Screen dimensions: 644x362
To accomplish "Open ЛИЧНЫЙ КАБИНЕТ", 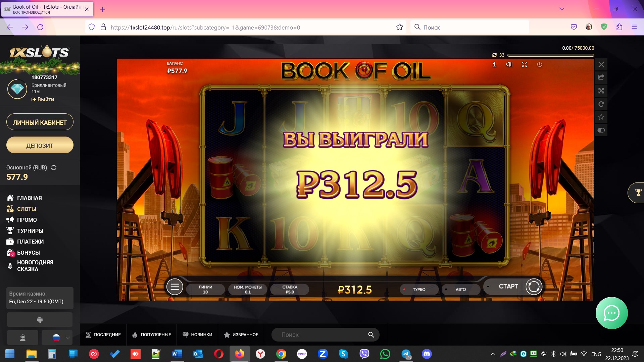I will (40, 122).
